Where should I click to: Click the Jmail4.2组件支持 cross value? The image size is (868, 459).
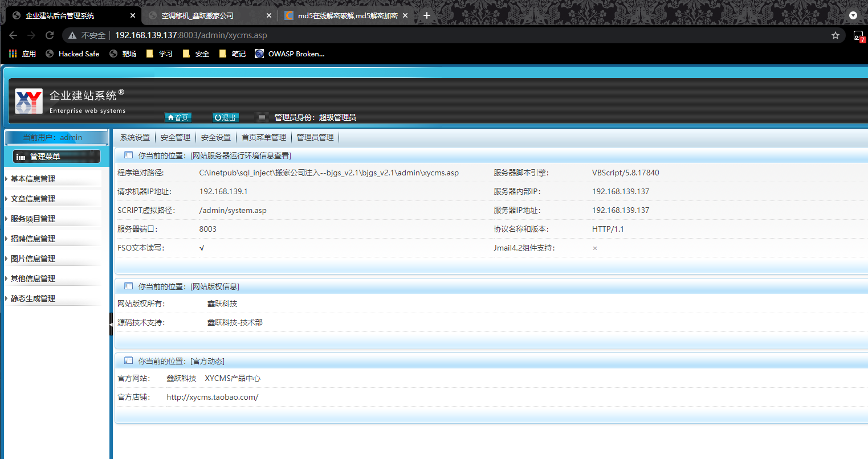[595, 248]
